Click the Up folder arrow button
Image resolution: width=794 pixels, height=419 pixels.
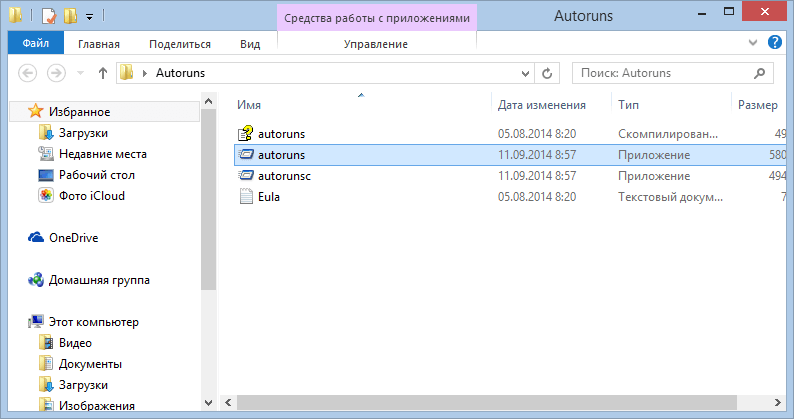[x=102, y=73]
